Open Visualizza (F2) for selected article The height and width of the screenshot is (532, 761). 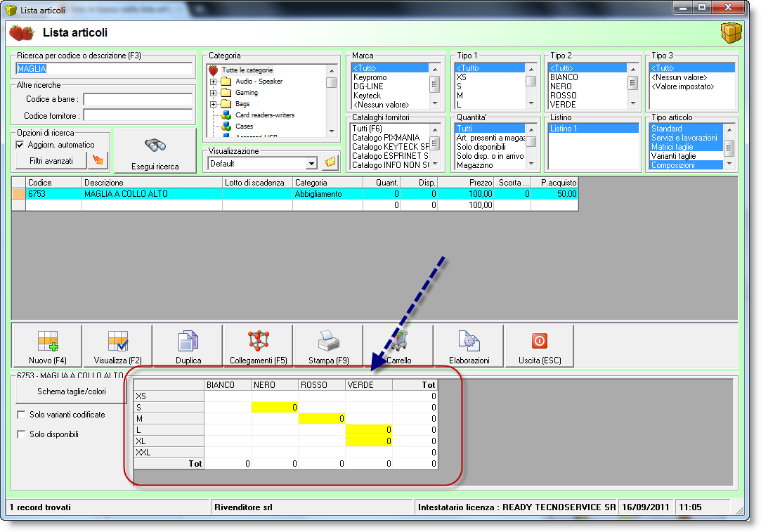tap(118, 346)
